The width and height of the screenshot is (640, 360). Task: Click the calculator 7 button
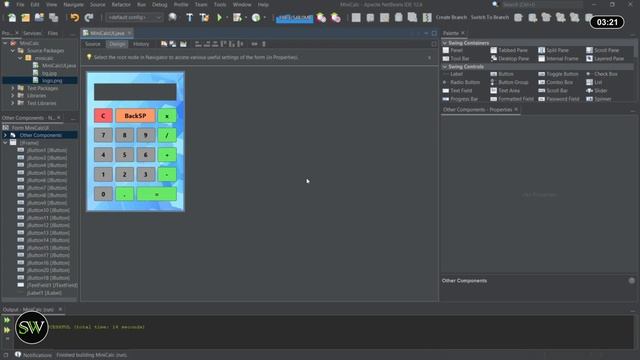tap(103, 135)
